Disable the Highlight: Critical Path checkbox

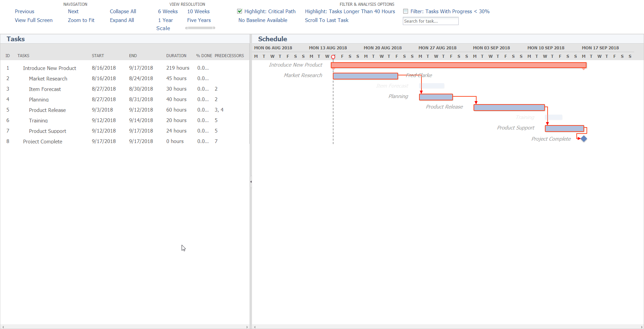tap(239, 11)
